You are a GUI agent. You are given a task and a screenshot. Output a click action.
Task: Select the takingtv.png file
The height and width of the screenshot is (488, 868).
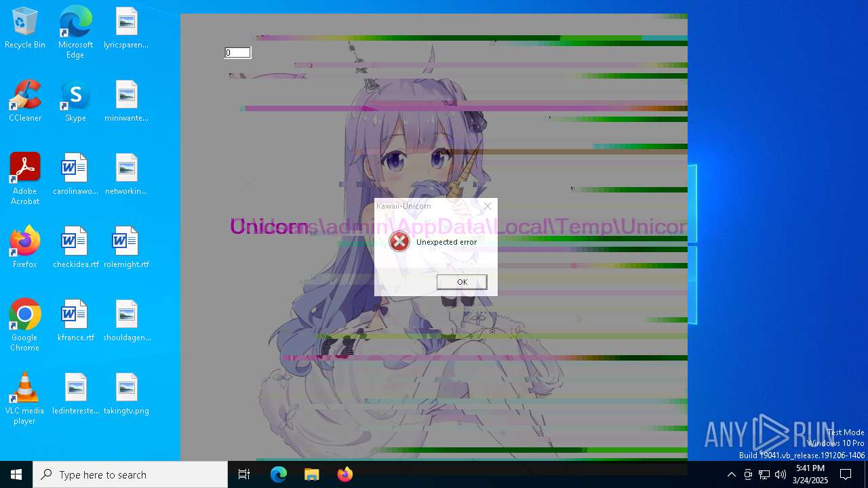point(126,394)
